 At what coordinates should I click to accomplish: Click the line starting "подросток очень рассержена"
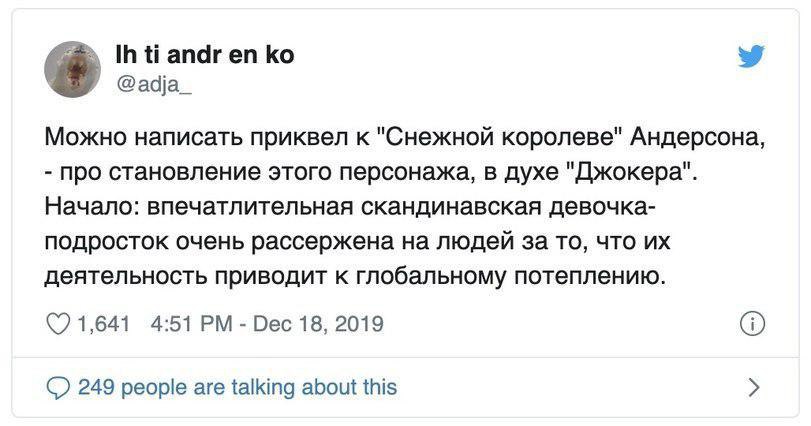(357, 242)
